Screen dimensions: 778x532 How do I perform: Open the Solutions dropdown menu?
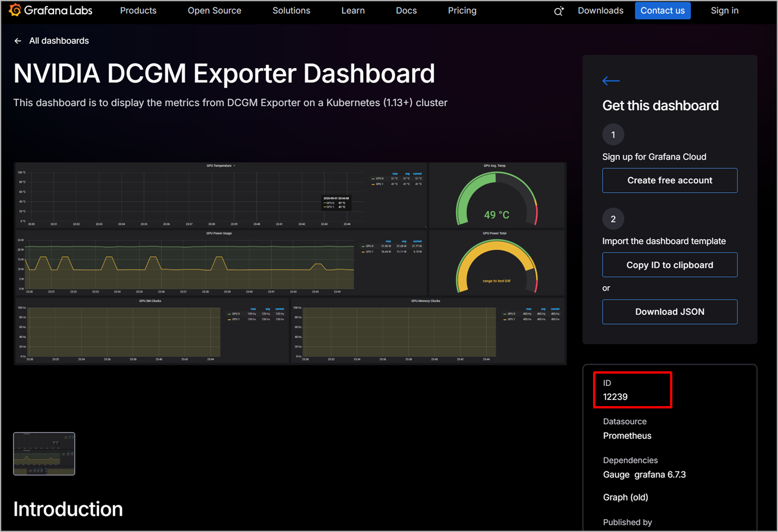[x=291, y=11]
